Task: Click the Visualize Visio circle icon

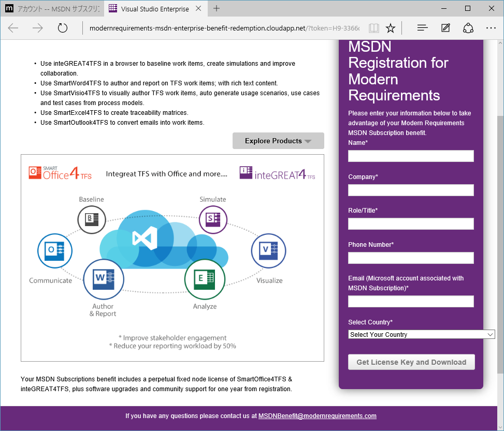Action: coord(268,250)
